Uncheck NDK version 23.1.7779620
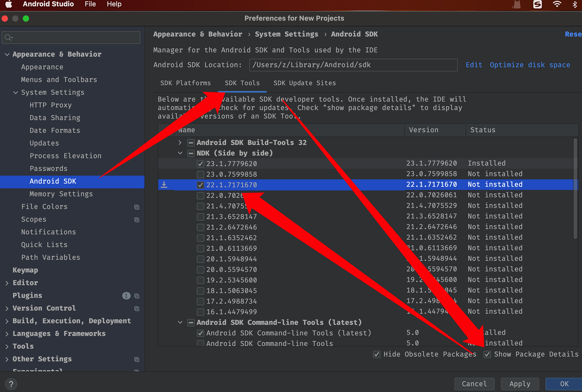Screen dimensions: 582x392 point(201,164)
